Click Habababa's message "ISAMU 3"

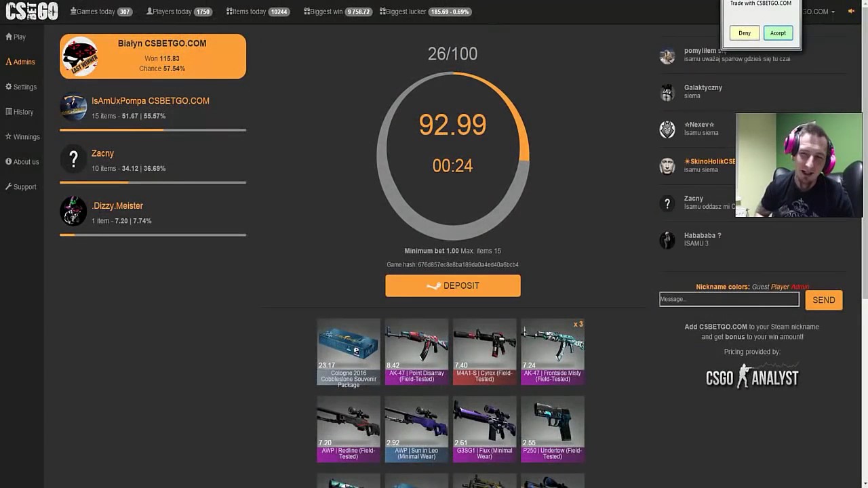coord(696,244)
